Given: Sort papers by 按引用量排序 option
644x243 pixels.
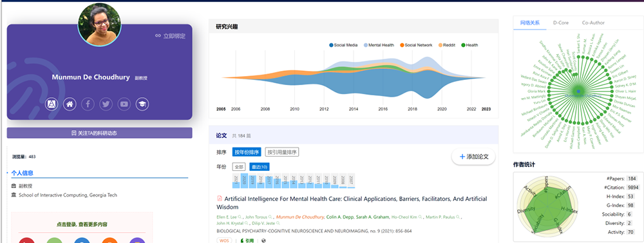Looking at the screenshot, I should click(282, 152).
